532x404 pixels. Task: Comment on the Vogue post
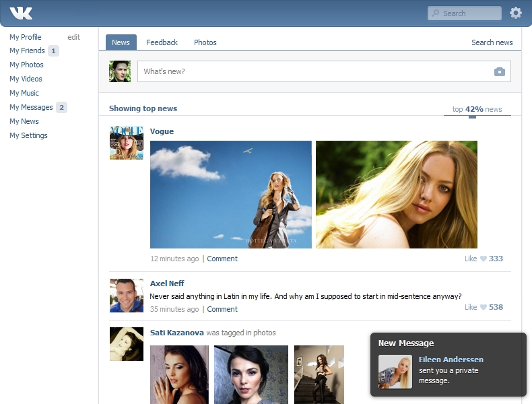coord(222,259)
